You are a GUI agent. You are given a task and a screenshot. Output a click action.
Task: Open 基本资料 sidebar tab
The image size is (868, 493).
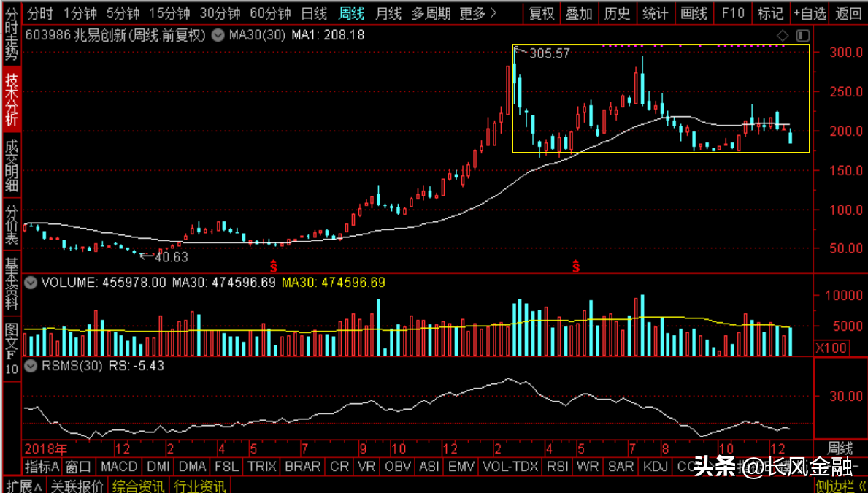click(11, 283)
